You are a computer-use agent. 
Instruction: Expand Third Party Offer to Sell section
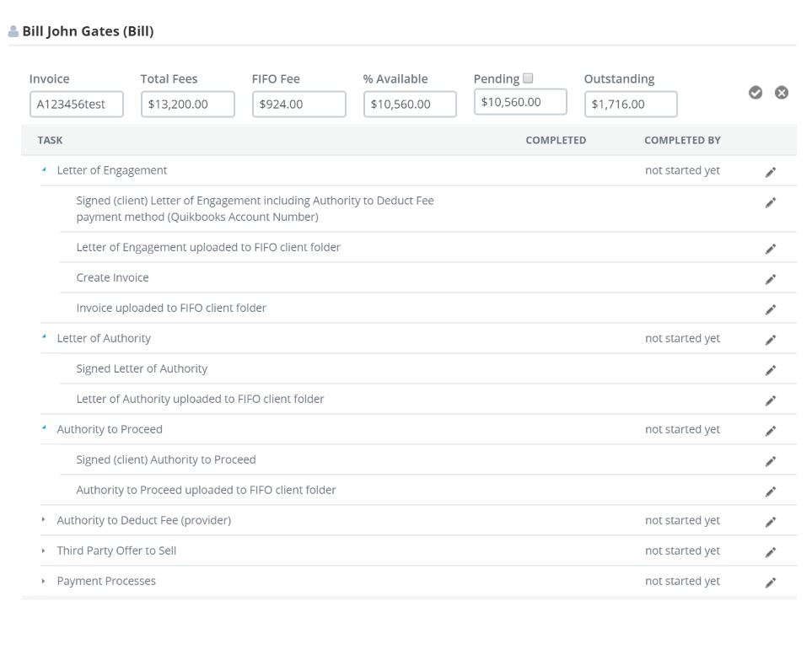[x=44, y=551]
